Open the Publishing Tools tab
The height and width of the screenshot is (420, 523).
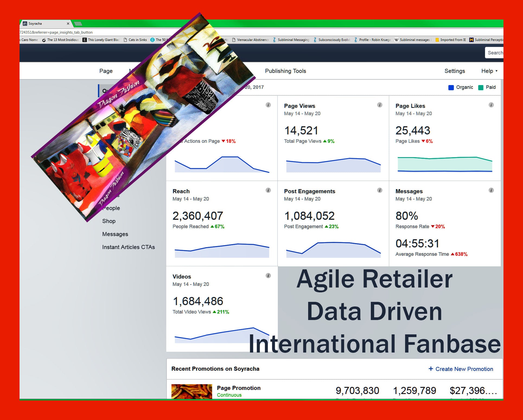tap(285, 71)
